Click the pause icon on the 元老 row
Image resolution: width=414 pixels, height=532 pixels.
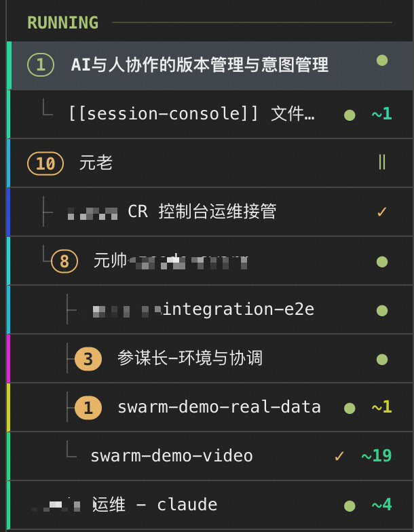(x=382, y=161)
